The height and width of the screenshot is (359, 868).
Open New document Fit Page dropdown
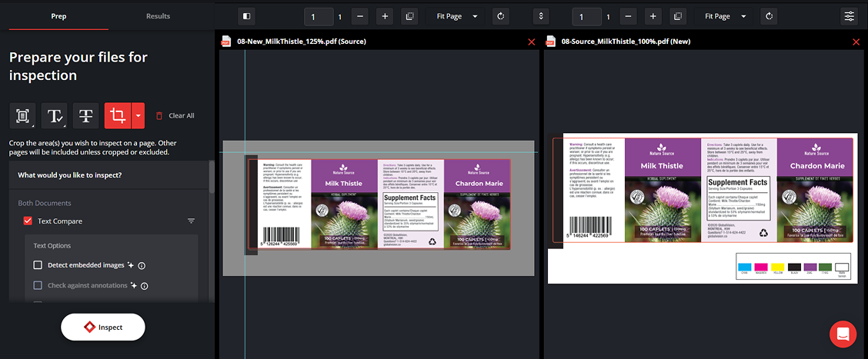click(x=723, y=16)
